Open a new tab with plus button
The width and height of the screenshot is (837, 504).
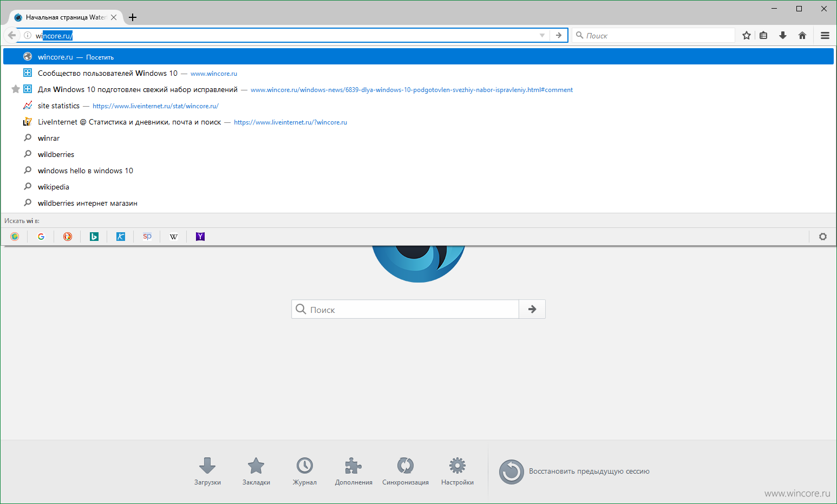[x=133, y=17]
